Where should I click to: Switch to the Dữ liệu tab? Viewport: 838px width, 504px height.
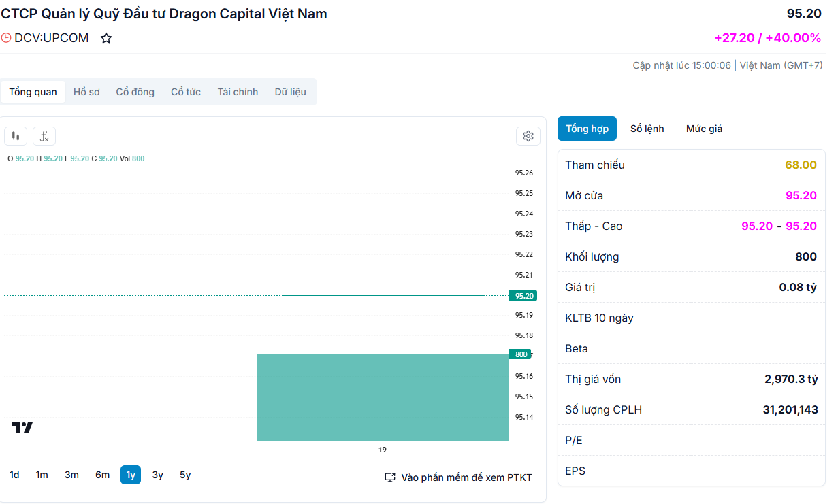click(x=290, y=92)
